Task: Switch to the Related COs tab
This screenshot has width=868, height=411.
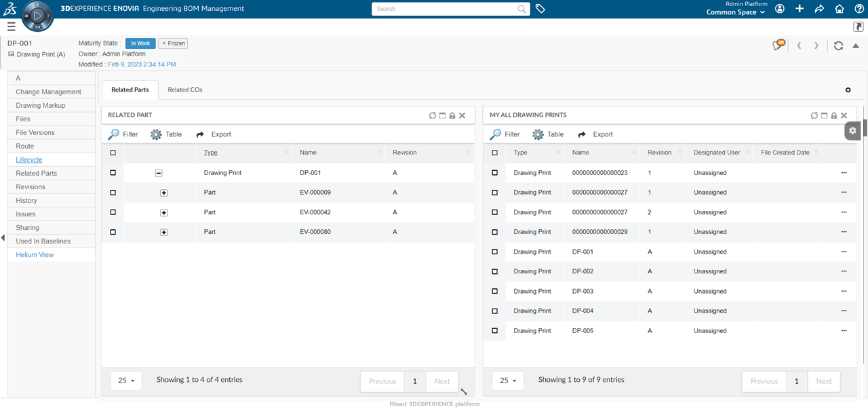Action: (x=184, y=90)
